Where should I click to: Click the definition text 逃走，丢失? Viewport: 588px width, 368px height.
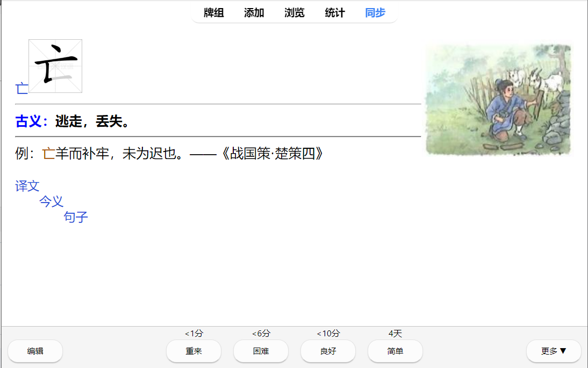click(92, 121)
